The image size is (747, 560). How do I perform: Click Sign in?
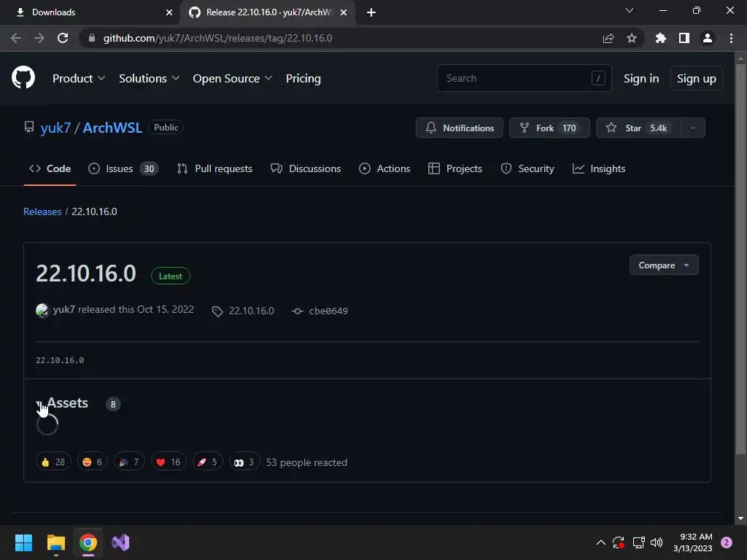[x=641, y=79]
